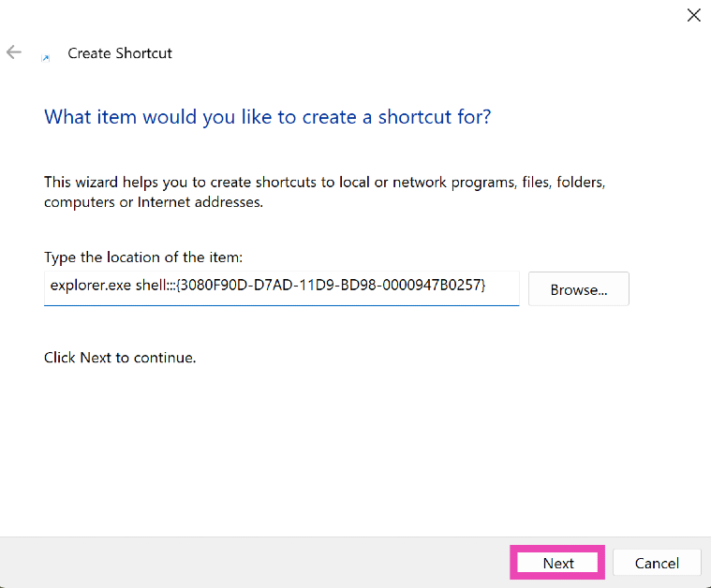The image size is (711, 588).
Task: Focus the item location text field
Action: 281,289
